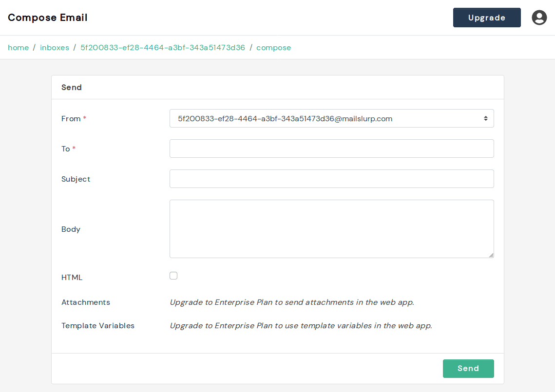The height and width of the screenshot is (392, 555).
Task: Click the Attachments row label
Action: (86, 302)
